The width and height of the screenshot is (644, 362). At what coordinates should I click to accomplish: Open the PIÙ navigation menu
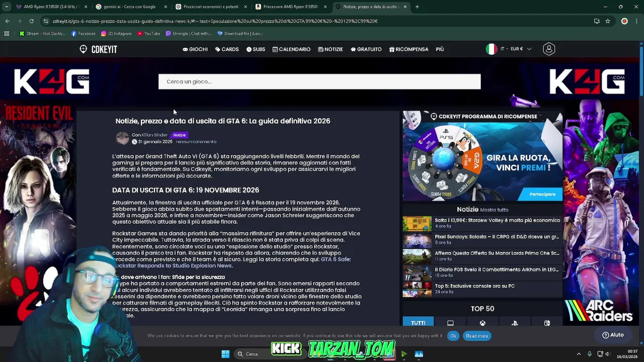440,49
